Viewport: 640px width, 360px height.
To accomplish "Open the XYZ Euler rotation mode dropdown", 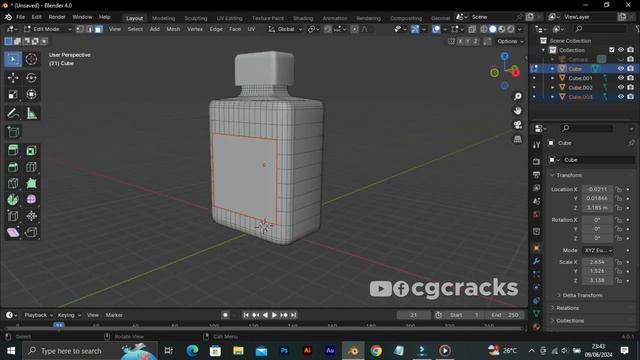I will (x=597, y=250).
